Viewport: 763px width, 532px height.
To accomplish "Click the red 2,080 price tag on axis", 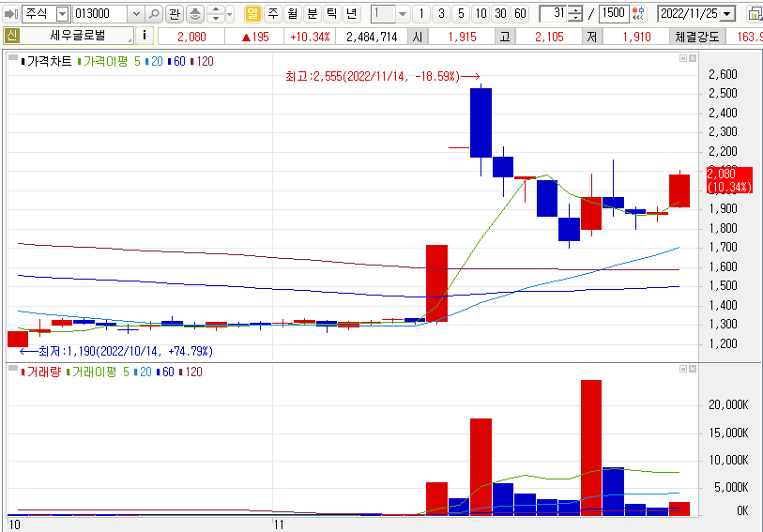I will [729, 180].
